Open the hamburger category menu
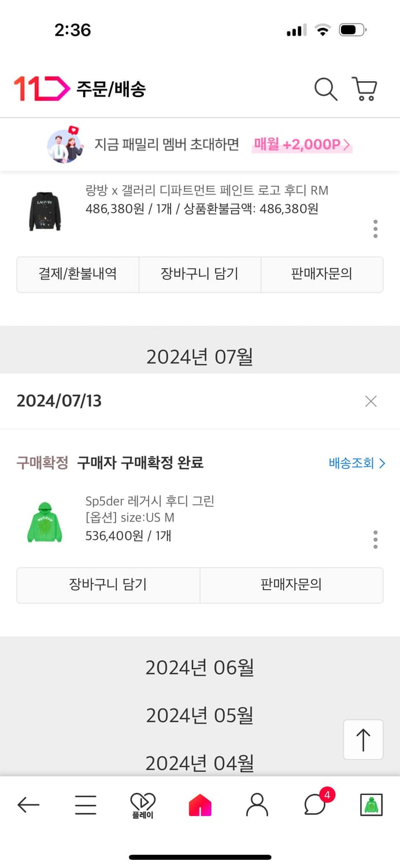Screen dimensions: 400x868 [85, 804]
